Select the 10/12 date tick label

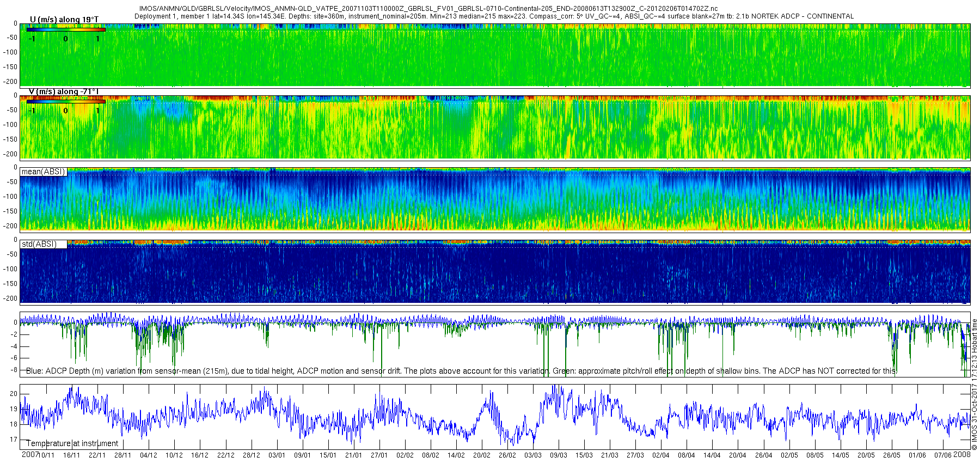click(x=174, y=455)
